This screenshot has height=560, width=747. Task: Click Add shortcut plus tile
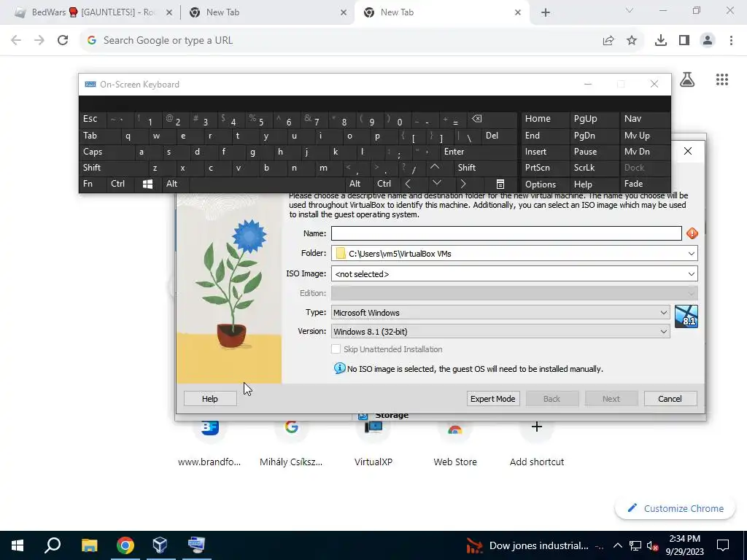click(537, 444)
